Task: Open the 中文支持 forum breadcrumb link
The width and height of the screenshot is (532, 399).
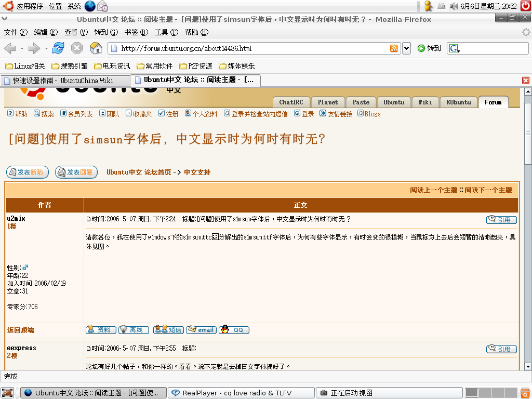Action: click(197, 172)
